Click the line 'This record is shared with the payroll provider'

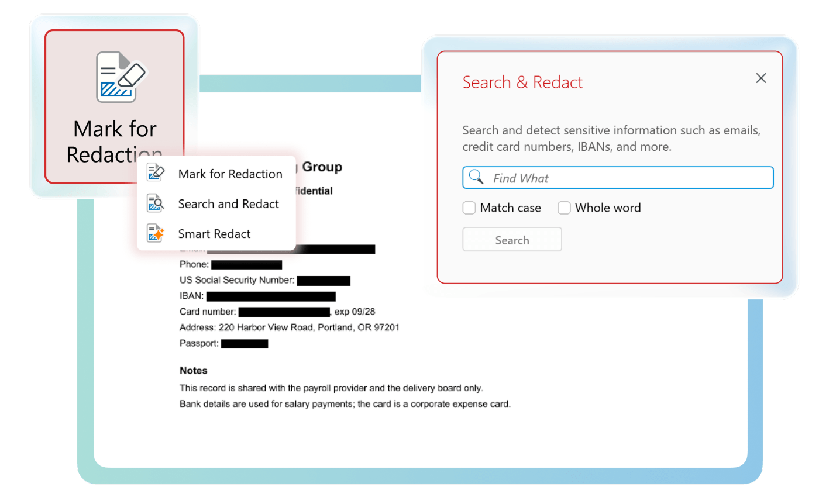pyautogui.click(x=332, y=388)
